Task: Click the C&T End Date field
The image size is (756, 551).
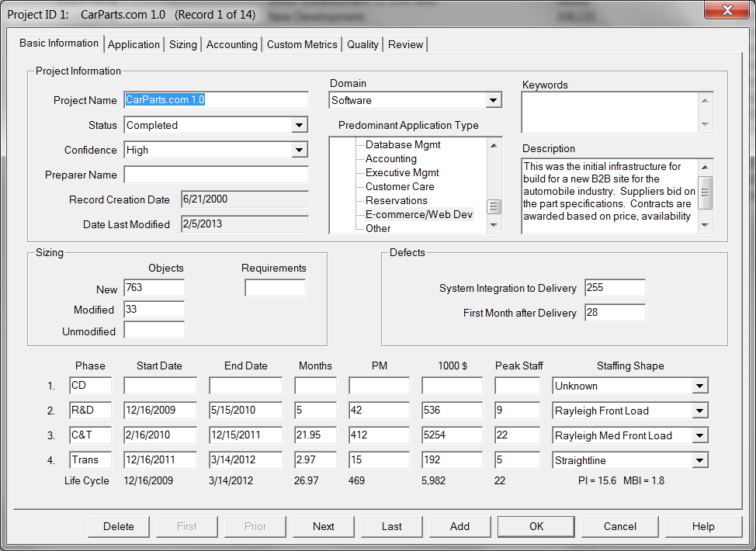Action: tap(245, 435)
